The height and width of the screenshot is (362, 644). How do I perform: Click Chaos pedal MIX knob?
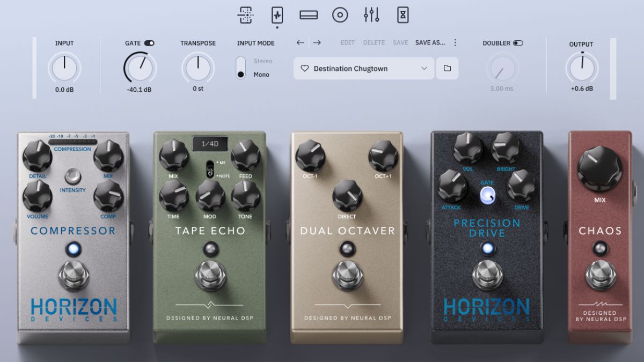tap(600, 168)
